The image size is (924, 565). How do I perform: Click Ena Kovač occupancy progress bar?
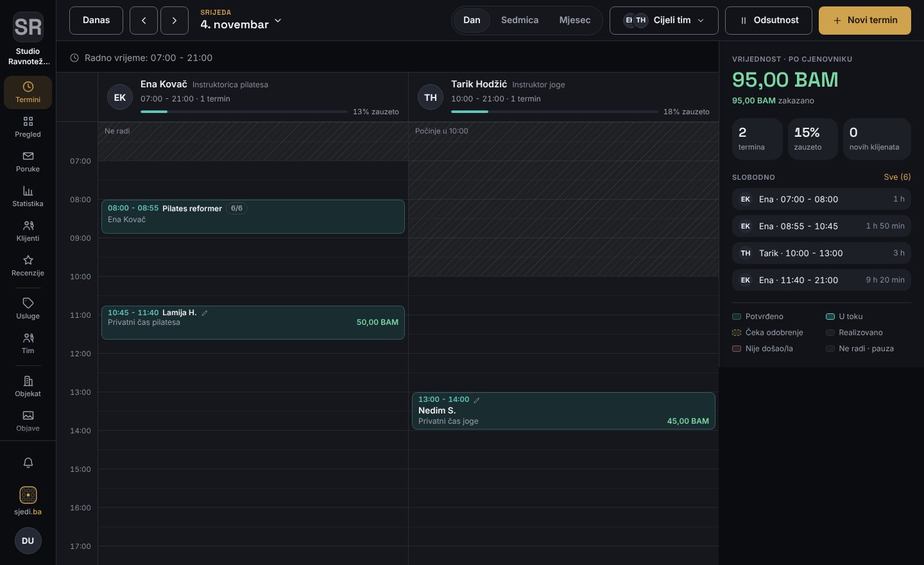click(x=244, y=112)
